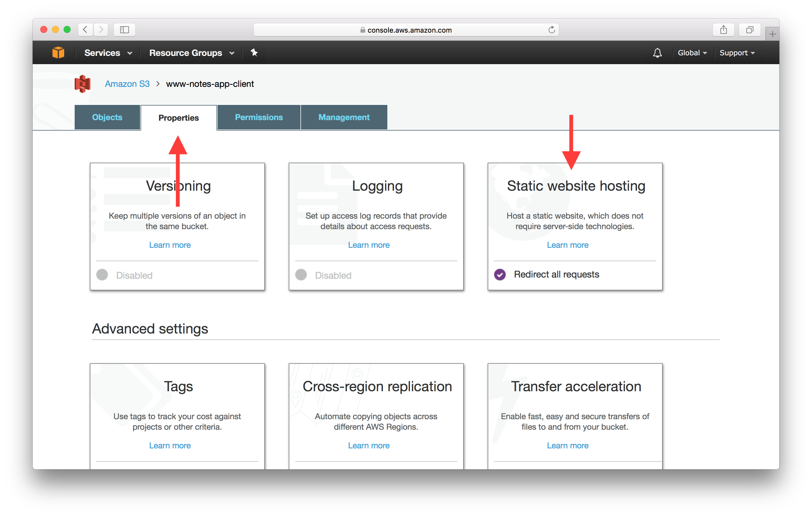Open the notifications bell

[x=657, y=53]
